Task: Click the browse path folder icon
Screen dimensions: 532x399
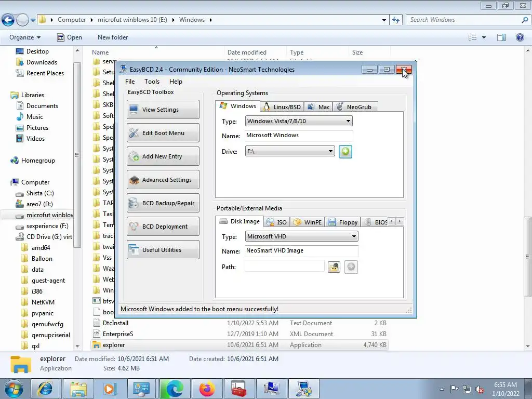Action: coord(334,267)
